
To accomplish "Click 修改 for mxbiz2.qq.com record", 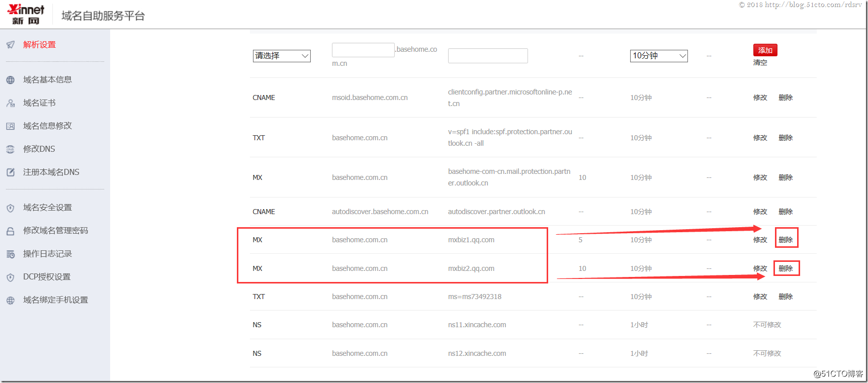I will pyautogui.click(x=760, y=268).
